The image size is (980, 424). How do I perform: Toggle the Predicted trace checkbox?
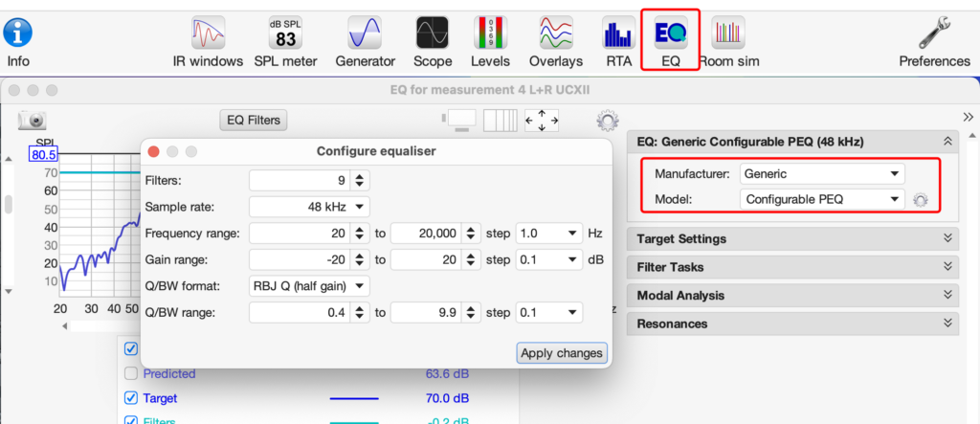tap(131, 373)
